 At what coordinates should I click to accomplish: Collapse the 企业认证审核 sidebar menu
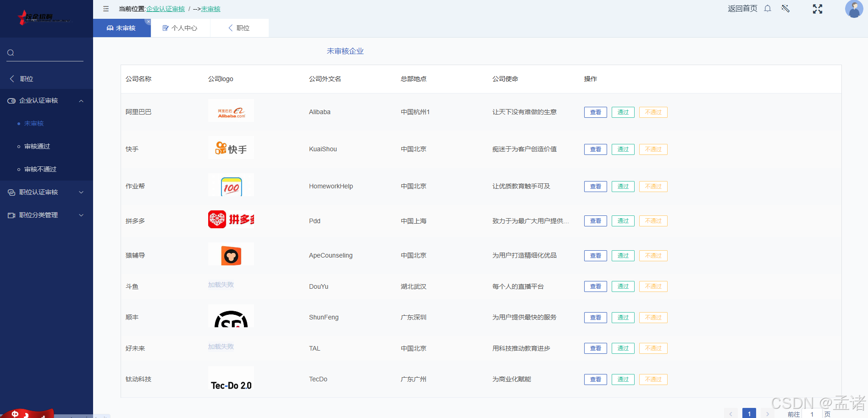[x=46, y=100]
